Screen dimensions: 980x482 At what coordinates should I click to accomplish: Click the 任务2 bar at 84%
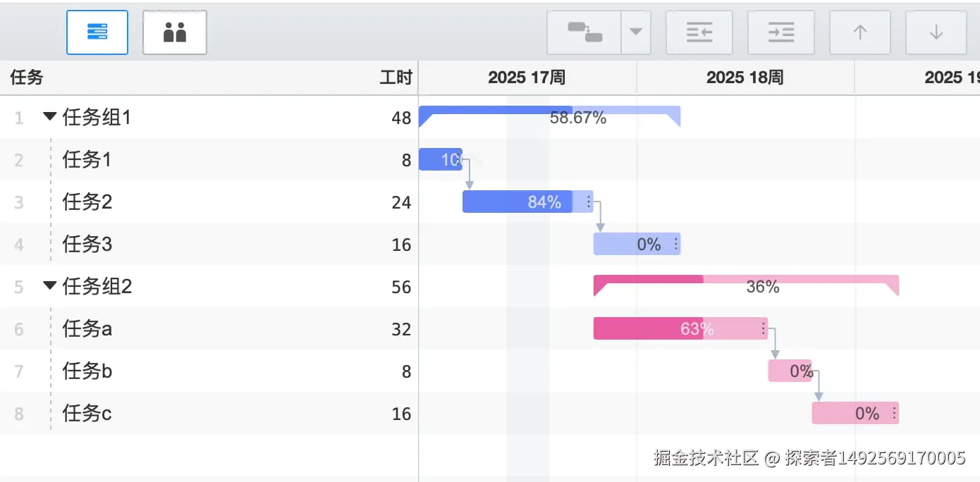(522, 202)
